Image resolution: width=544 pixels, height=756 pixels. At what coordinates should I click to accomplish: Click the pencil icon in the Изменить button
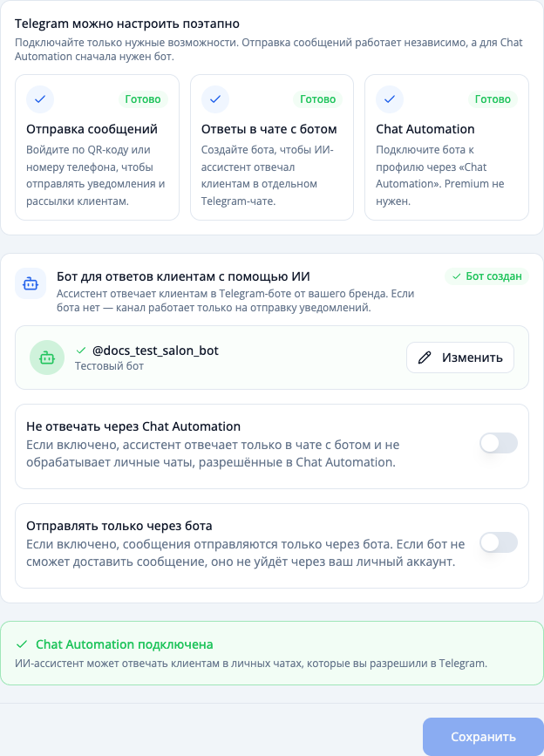425,358
